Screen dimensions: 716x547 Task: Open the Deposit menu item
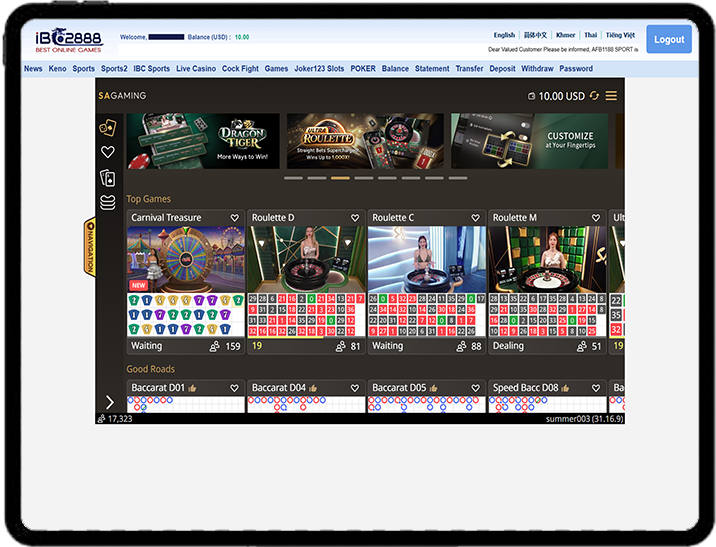tap(502, 69)
